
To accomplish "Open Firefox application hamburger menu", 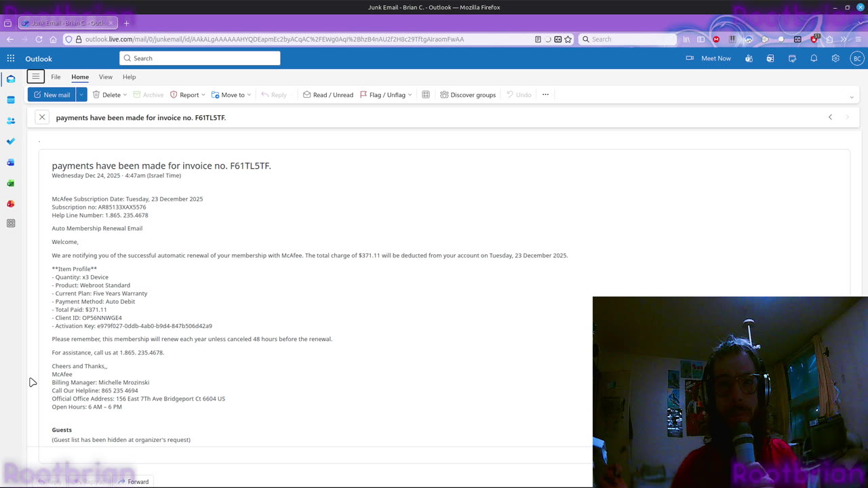I will click(x=859, y=39).
